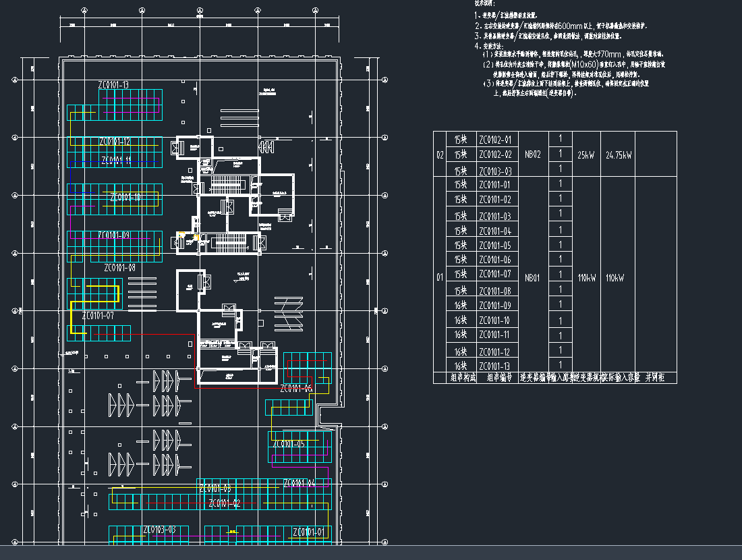Viewport: 742px width, 560px height.
Task: Click the 并网柜 column header in table
Action: 656,378
